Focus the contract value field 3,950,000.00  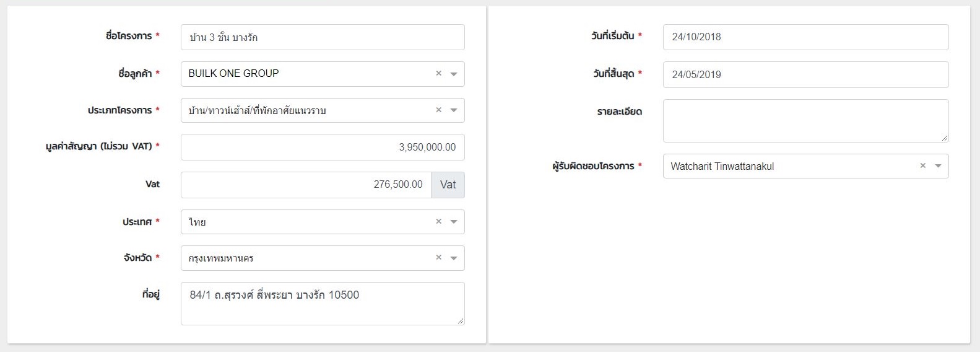[323, 147]
